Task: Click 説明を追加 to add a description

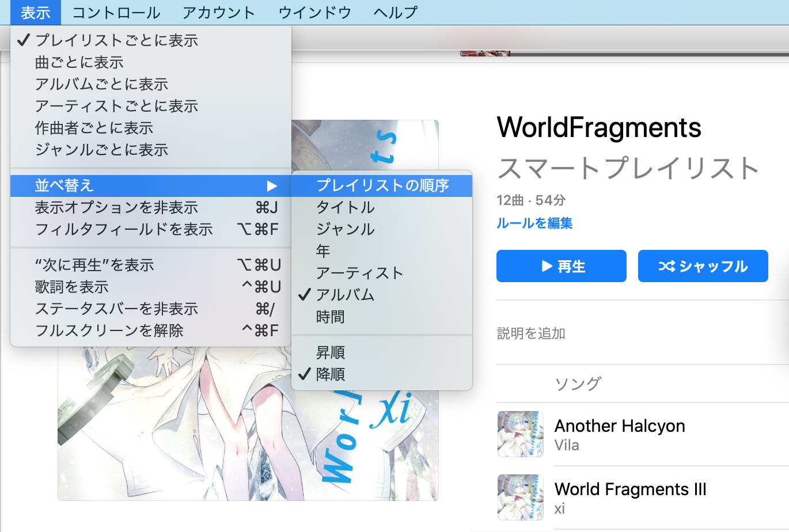Action: click(530, 333)
